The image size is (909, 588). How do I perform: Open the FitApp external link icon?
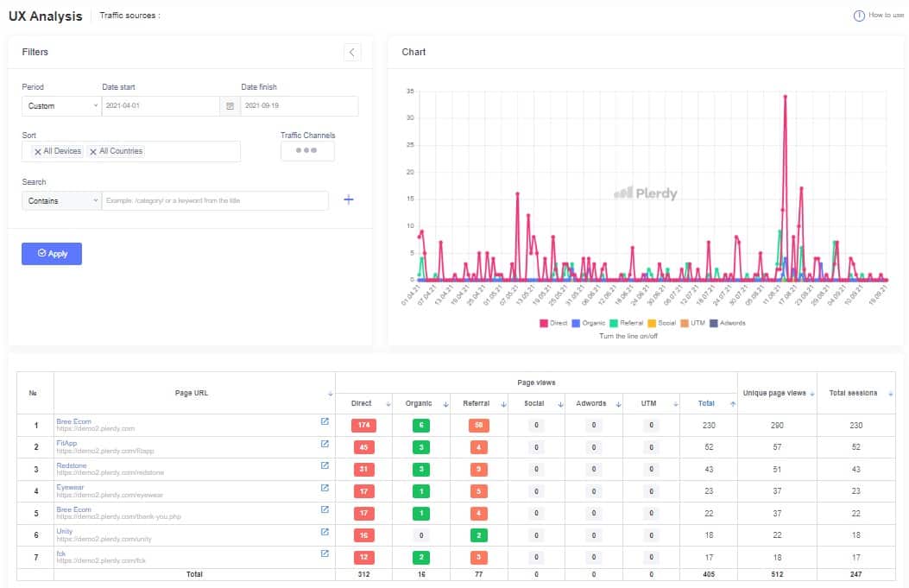click(x=325, y=444)
